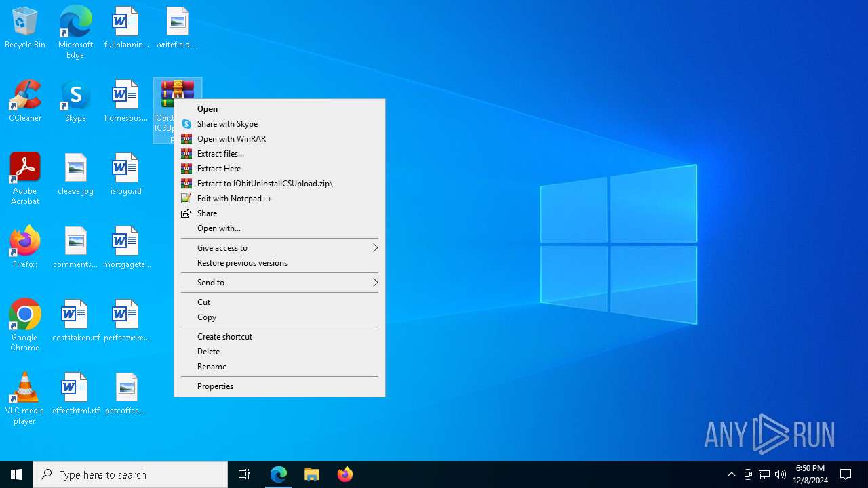The width and height of the screenshot is (868, 488).
Task: Select the perfectwire document icon
Action: 126,321
